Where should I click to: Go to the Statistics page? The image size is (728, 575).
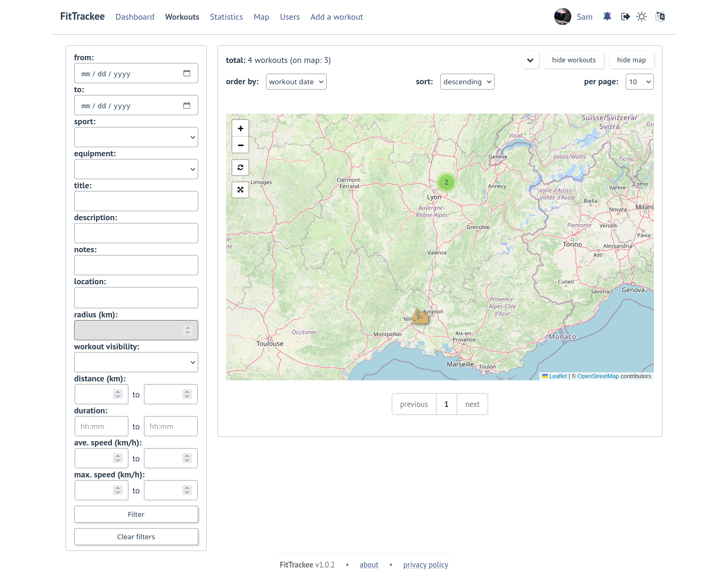(x=227, y=17)
